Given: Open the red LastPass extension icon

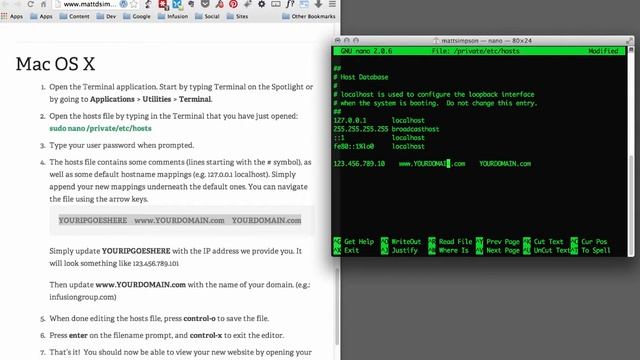Looking at the screenshot, I should click(x=163, y=4).
